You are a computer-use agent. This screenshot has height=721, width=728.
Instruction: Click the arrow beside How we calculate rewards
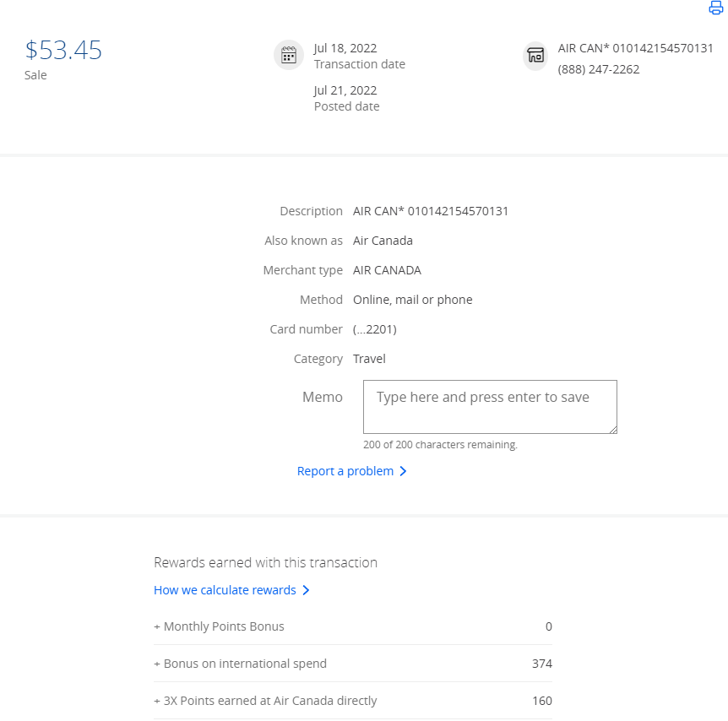click(306, 590)
